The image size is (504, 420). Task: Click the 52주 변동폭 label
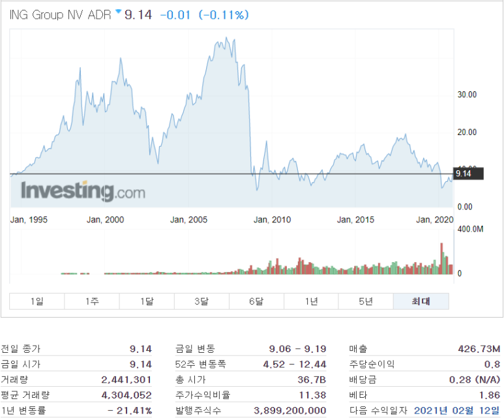click(201, 364)
